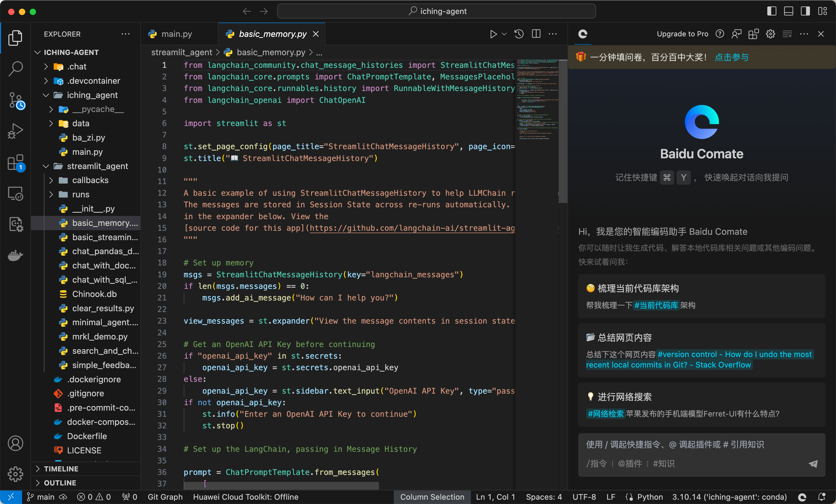Go back with navigation arrow
836x504 pixels.
tap(247, 11)
